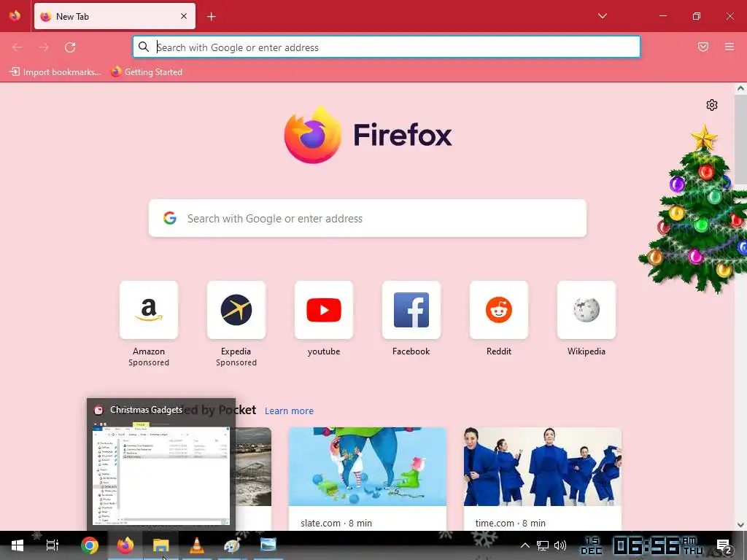This screenshot has width=747, height=560.
Task: Open the notification action center
Action: 724,545
